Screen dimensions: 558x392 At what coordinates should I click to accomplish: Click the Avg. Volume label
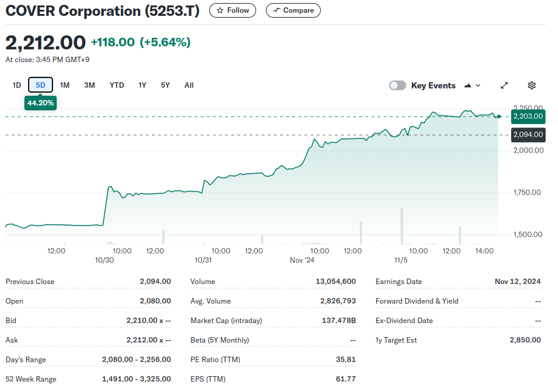210,301
